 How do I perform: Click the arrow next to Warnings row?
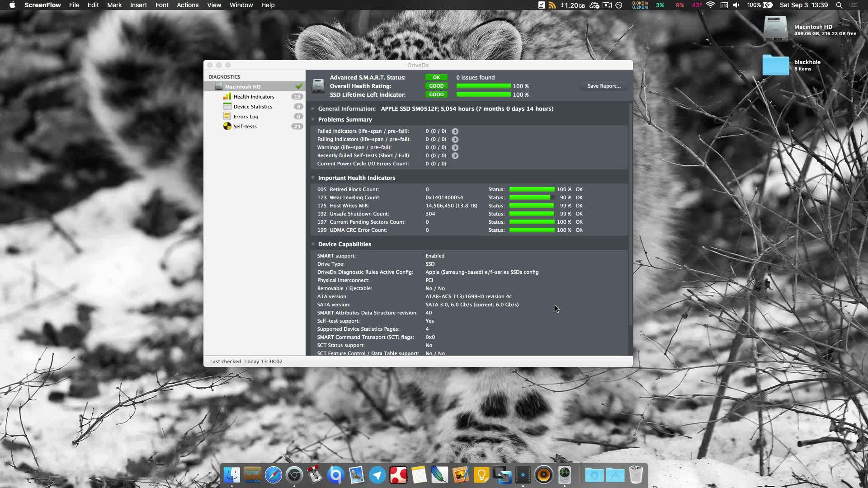click(x=455, y=148)
